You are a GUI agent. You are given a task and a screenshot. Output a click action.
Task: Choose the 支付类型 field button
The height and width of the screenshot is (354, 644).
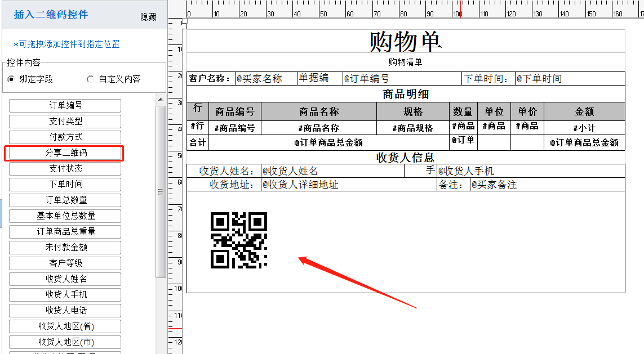(x=65, y=122)
